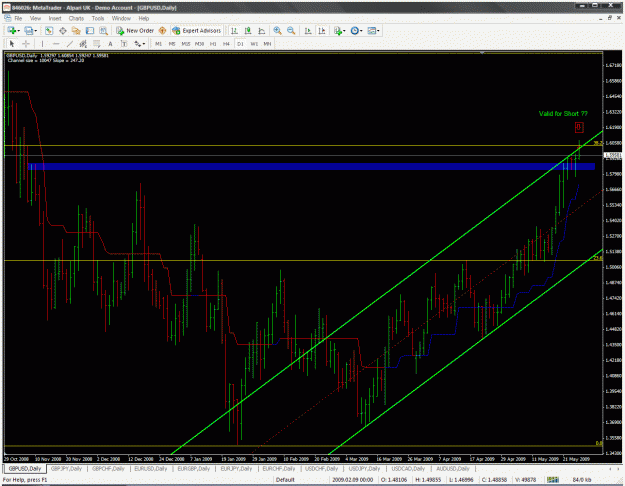Open the File menu
The image size is (625, 486).
(18, 18)
